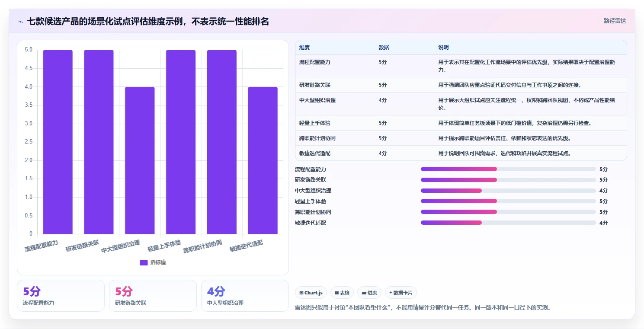Screen dimensions: 644x329
Task: Open the 5分 流程配置能力 data card
Action: (x=61, y=296)
